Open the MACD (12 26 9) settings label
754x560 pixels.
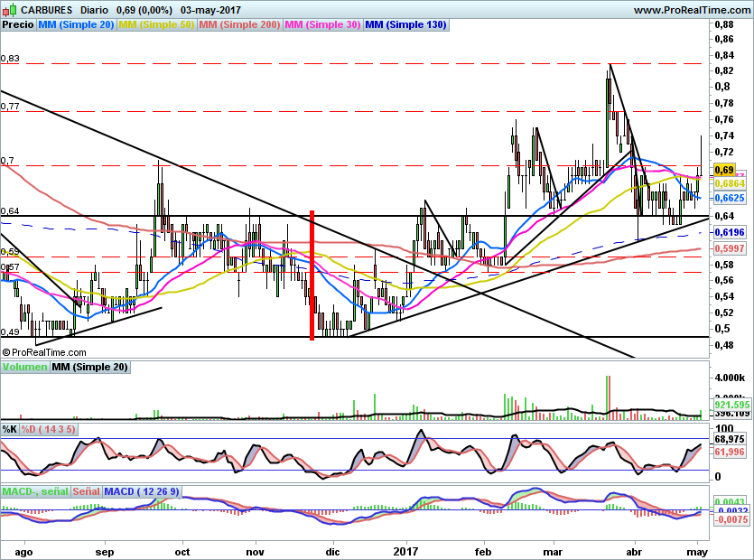pyautogui.click(x=142, y=491)
